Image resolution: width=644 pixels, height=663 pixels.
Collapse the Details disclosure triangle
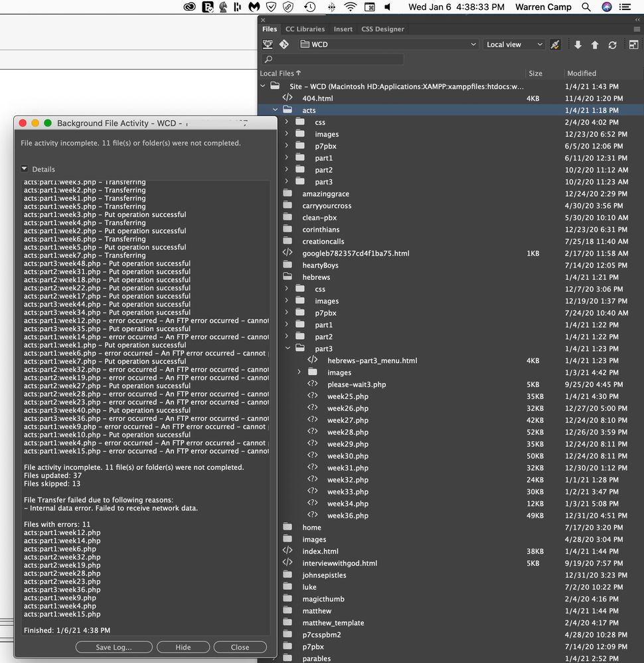[x=24, y=169]
